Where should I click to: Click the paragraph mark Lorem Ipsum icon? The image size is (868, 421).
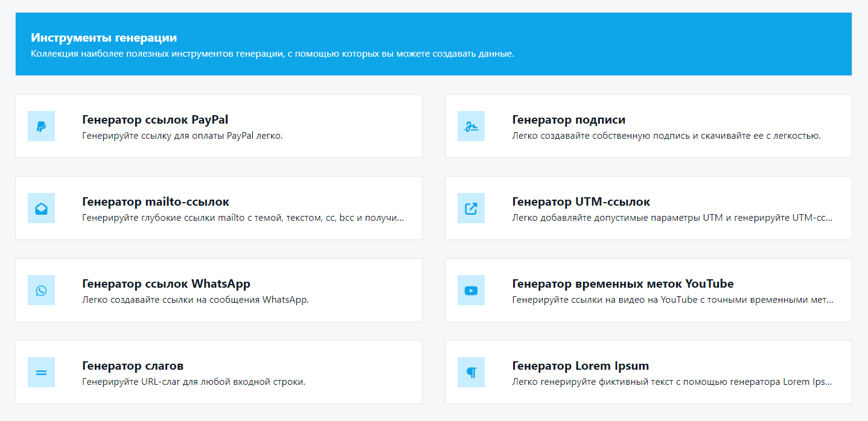[471, 372]
